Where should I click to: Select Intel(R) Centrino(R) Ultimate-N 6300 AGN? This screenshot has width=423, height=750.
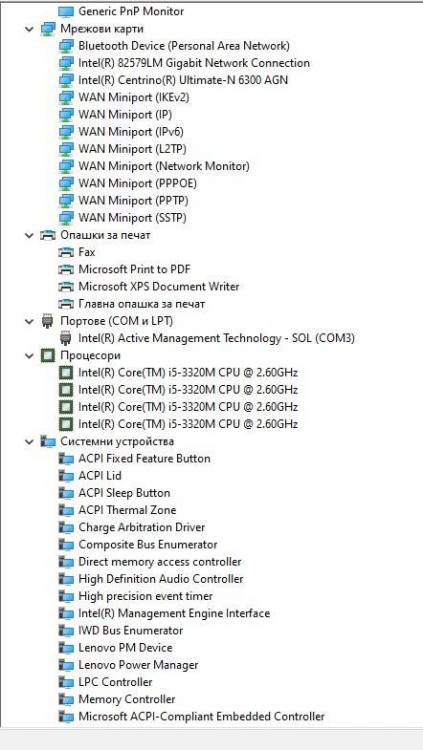click(183, 80)
